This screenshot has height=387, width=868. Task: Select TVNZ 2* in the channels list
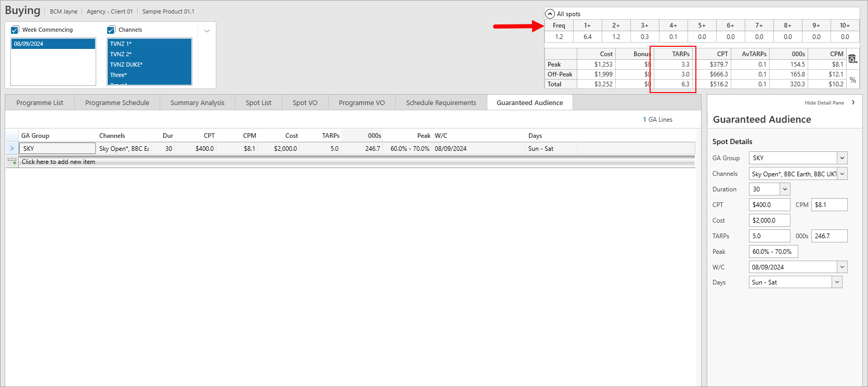(149, 54)
